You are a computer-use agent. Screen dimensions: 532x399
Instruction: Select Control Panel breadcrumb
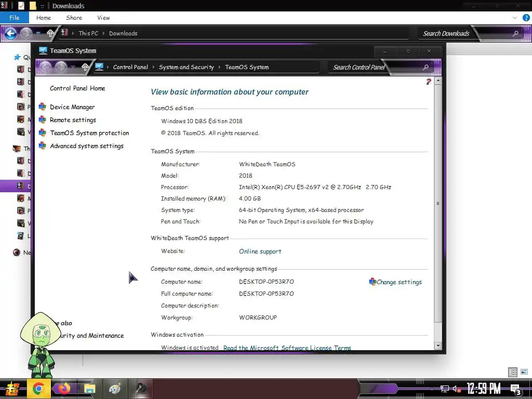(130, 67)
